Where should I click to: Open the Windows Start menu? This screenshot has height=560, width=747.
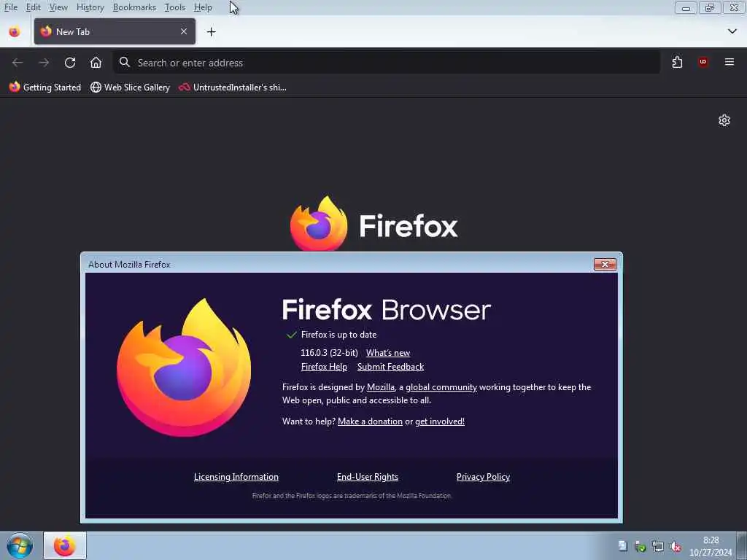coord(20,545)
